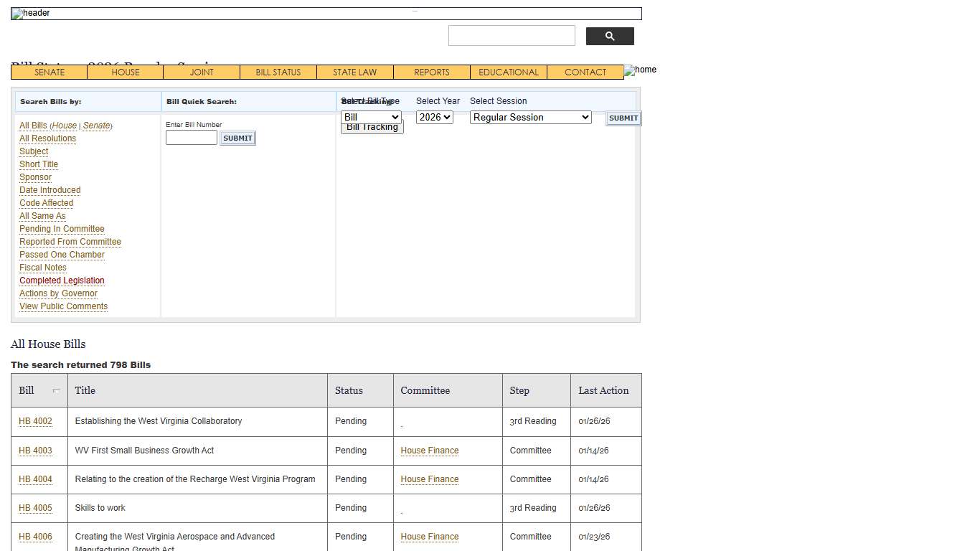Image resolution: width=980 pixels, height=551 pixels.
Task: Click the Bill column sort icon
Action: coord(57,391)
